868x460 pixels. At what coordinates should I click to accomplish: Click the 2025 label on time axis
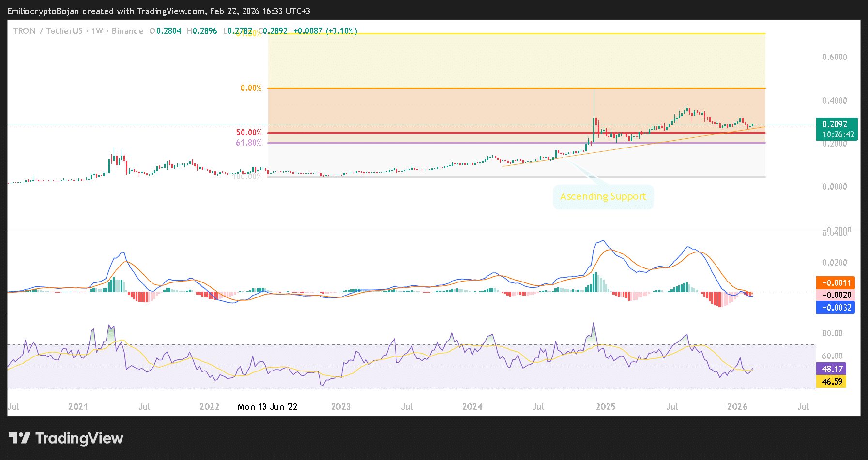coord(606,407)
